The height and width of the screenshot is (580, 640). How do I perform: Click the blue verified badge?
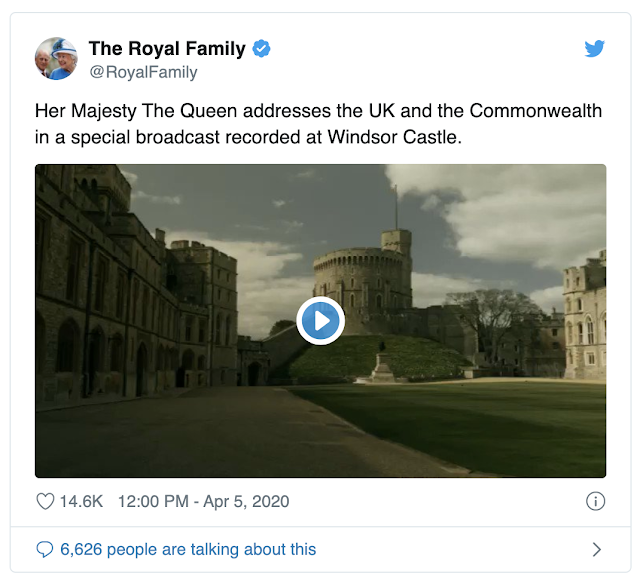click(x=261, y=49)
